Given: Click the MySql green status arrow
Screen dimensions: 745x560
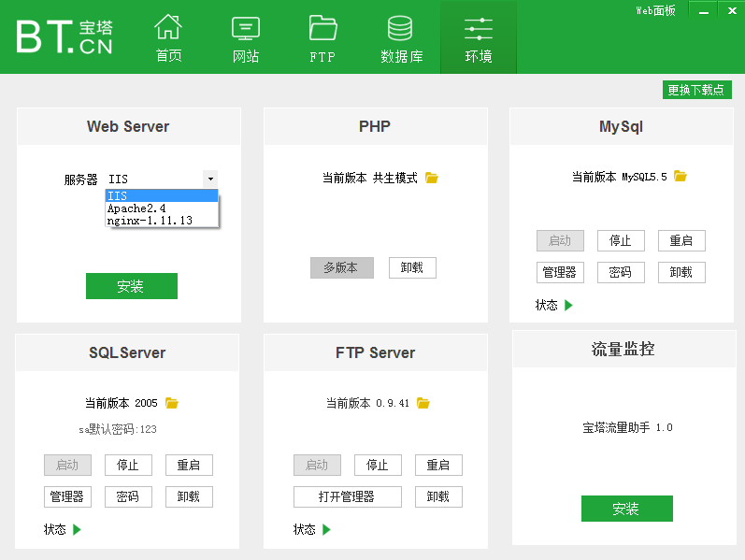Looking at the screenshot, I should [568, 305].
